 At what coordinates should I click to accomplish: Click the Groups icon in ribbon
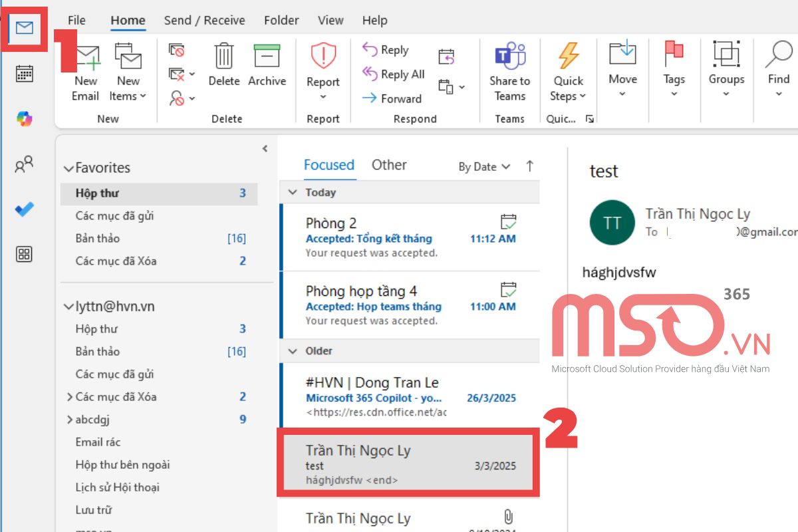[x=726, y=53]
